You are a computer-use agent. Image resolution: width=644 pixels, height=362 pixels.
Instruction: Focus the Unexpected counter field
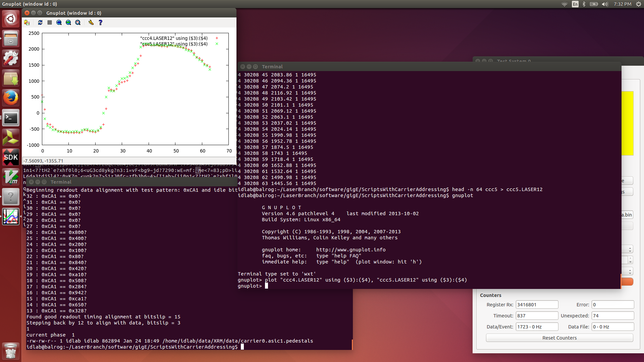point(613,316)
